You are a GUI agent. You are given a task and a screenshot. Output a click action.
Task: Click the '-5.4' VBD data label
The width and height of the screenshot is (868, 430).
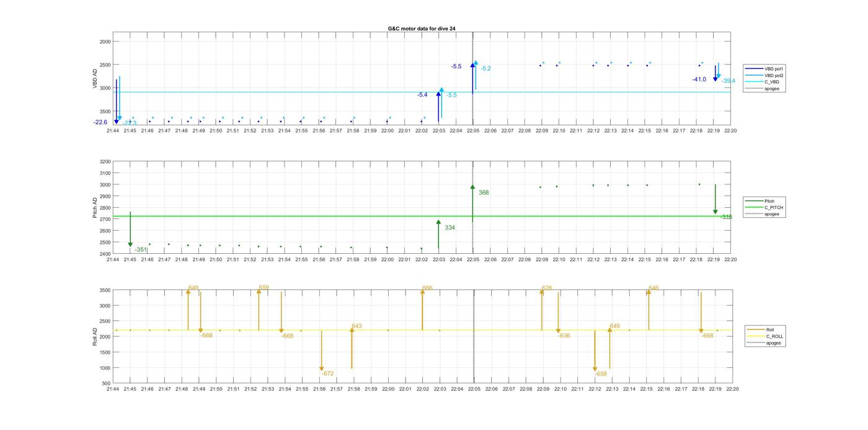point(422,95)
